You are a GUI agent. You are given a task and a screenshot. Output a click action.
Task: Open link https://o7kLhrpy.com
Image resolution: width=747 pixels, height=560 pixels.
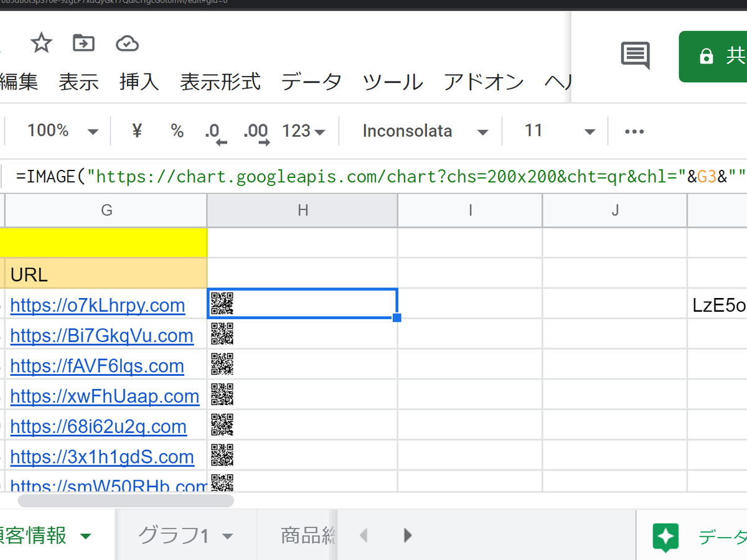(98, 305)
